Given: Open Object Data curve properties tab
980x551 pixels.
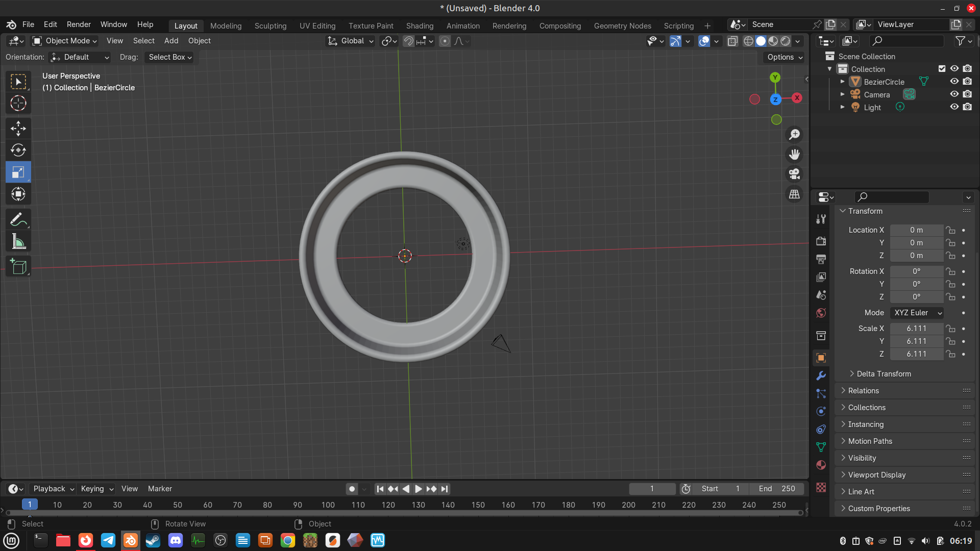Looking at the screenshot, I should coord(821,447).
